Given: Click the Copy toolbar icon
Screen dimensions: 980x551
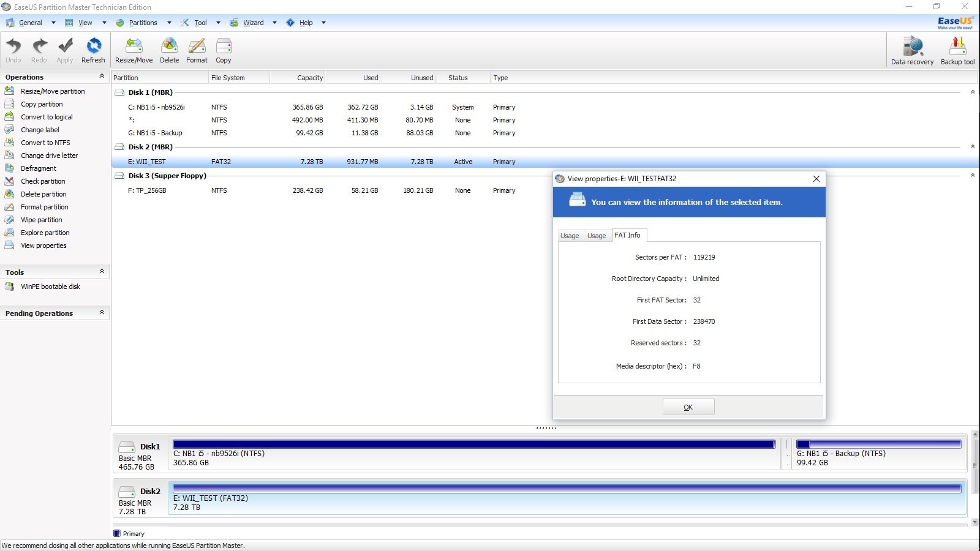Looking at the screenshot, I should click(x=224, y=47).
